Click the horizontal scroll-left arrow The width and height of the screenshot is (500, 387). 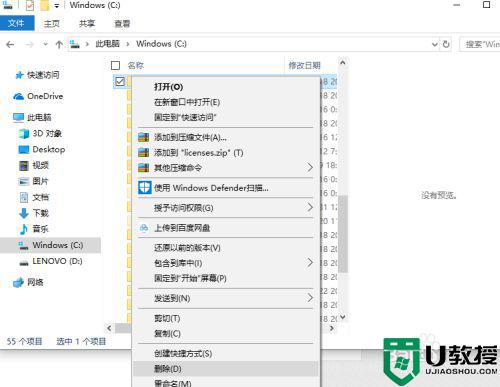pos(109,328)
